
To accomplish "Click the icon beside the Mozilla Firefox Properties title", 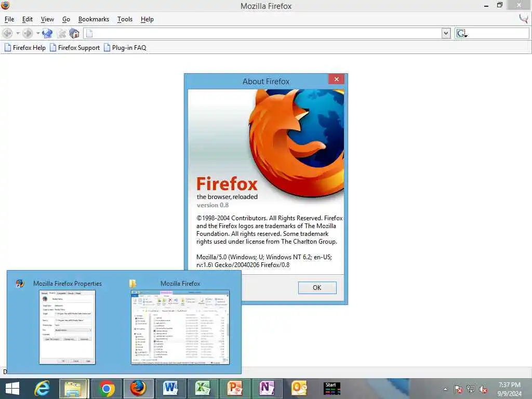I will pos(20,283).
